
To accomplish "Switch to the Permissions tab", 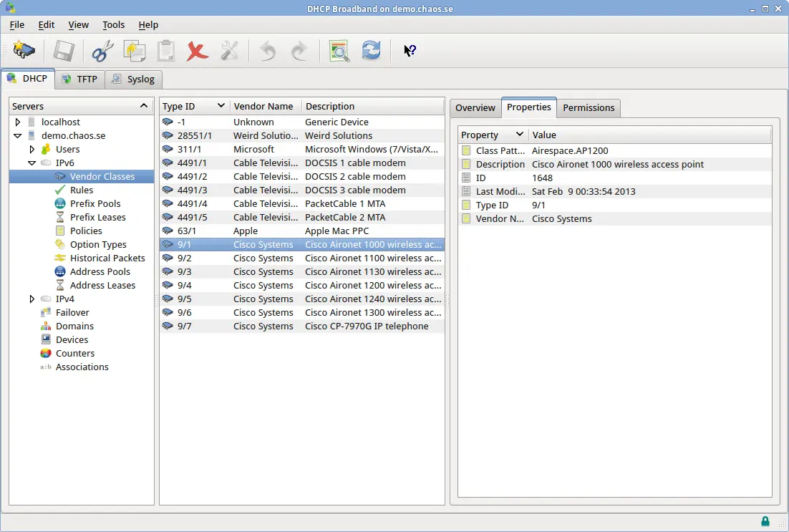I will click(588, 108).
